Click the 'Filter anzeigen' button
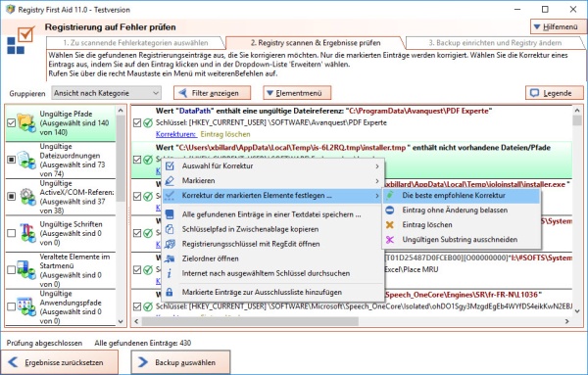Image resolution: width=588 pixels, height=375 pixels. pos(212,93)
